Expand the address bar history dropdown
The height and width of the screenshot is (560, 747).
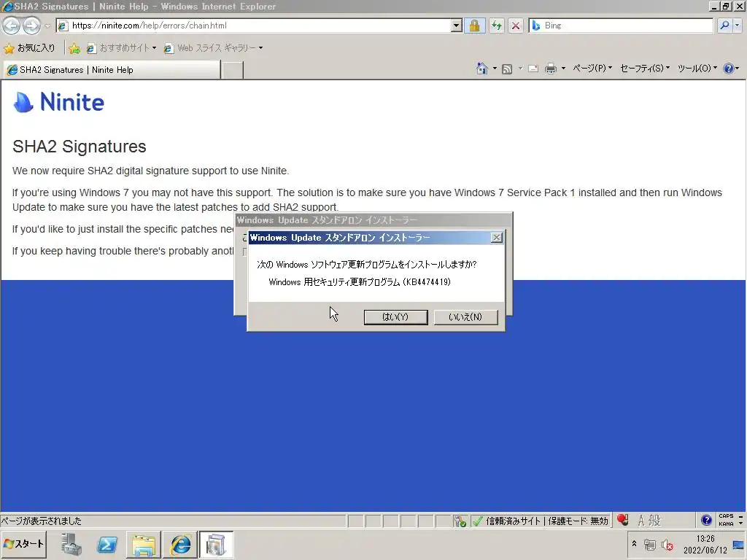[456, 26]
